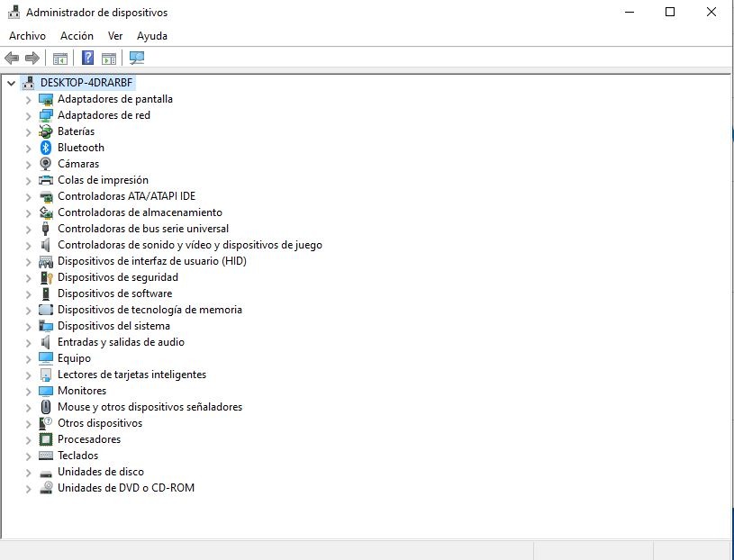The width and height of the screenshot is (734, 560).
Task: Select Dispositivos de seguridad label
Action: tap(117, 277)
